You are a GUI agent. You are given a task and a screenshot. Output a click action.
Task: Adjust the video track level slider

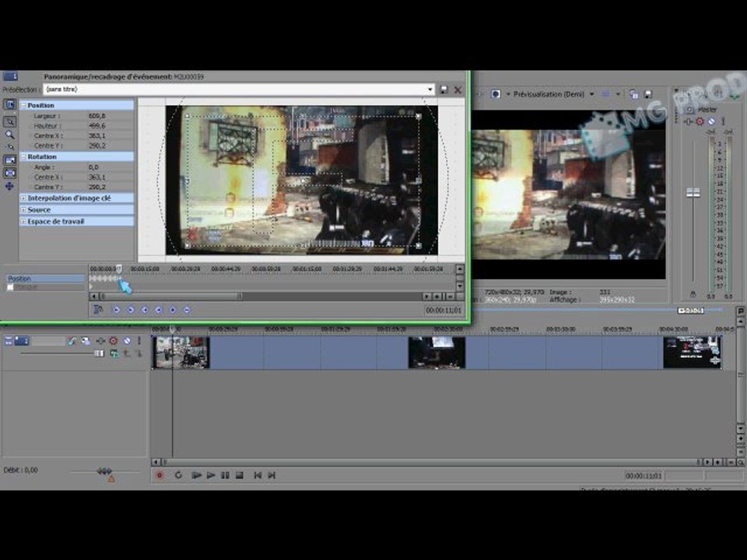99,353
